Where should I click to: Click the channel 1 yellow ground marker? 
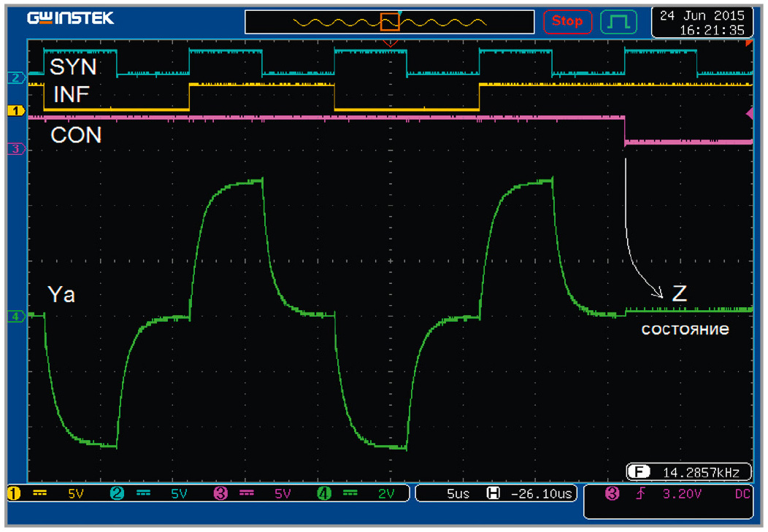15,111
